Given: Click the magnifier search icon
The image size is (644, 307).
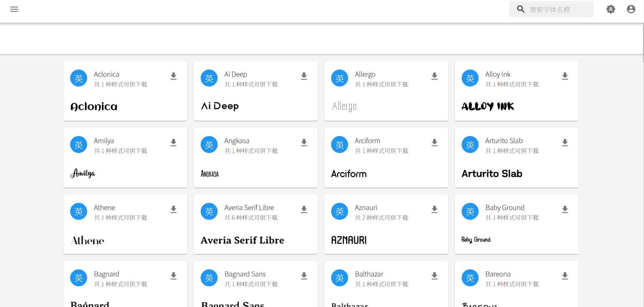Looking at the screenshot, I should [521, 9].
